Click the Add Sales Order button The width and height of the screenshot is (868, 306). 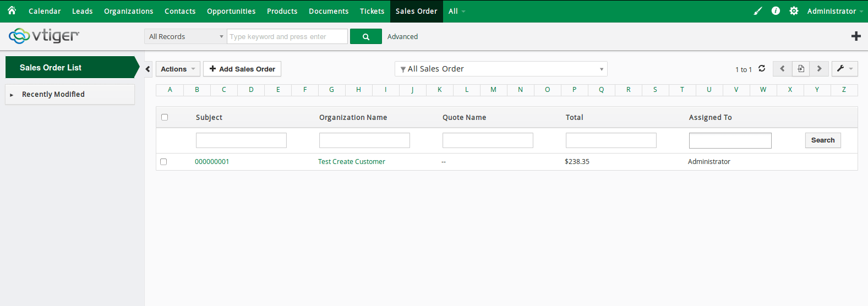242,69
